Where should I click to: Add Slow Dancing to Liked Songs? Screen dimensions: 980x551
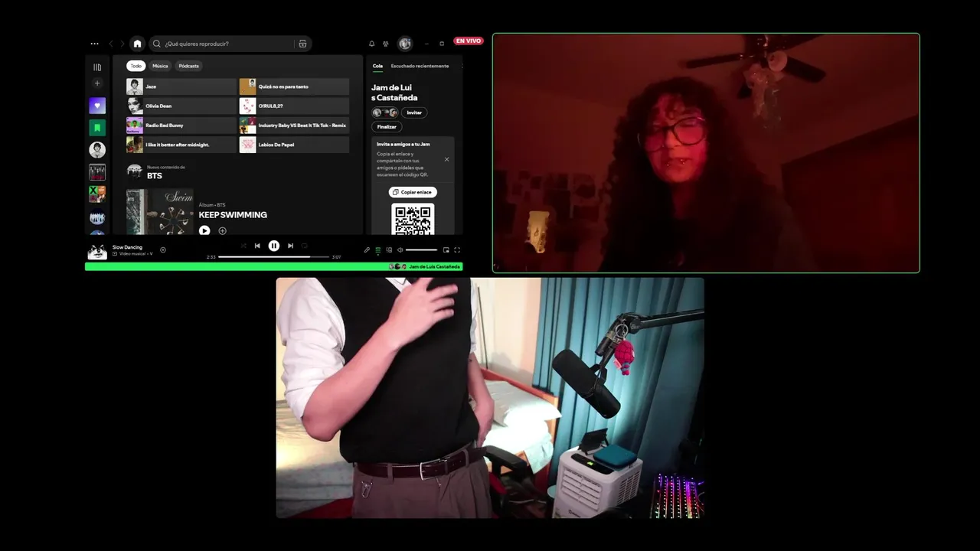point(162,249)
